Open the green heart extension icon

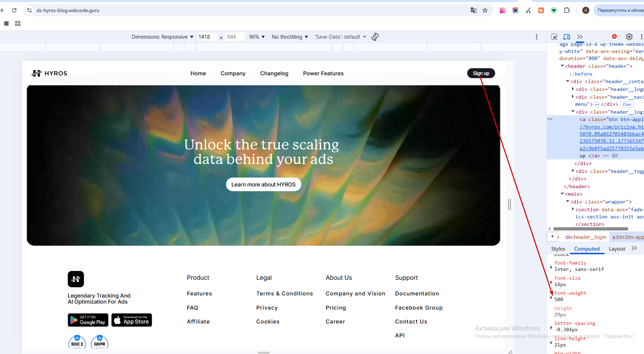click(x=554, y=10)
